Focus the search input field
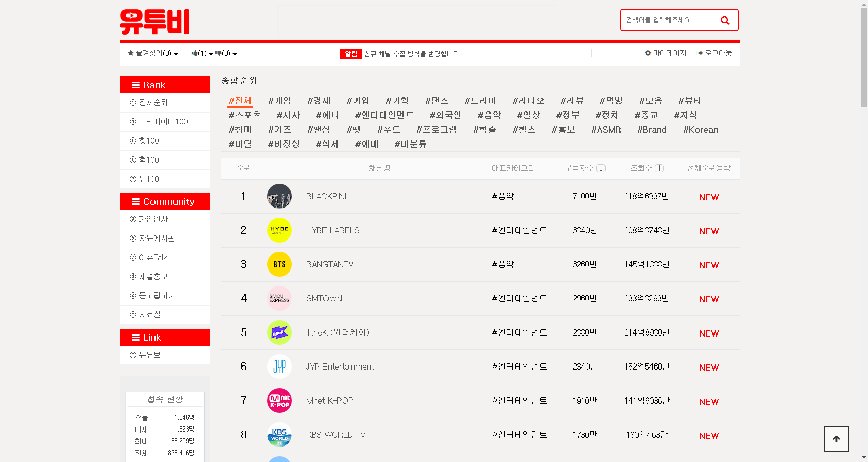 click(x=669, y=20)
